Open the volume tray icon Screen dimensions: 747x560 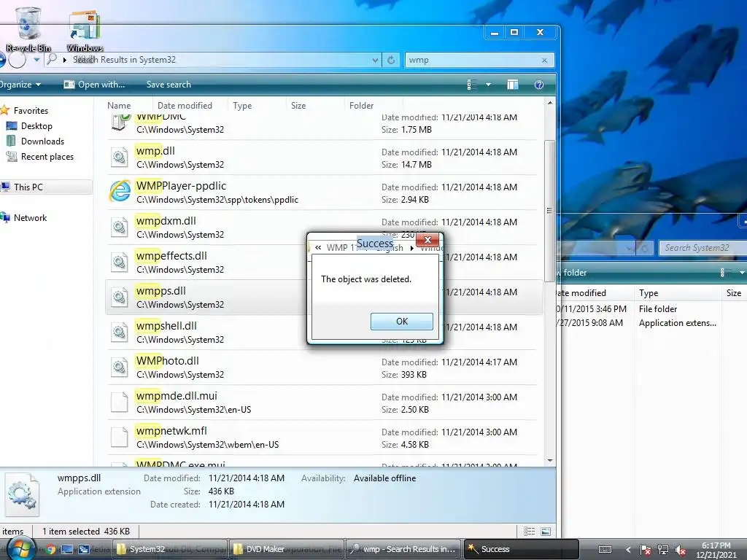click(x=681, y=550)
